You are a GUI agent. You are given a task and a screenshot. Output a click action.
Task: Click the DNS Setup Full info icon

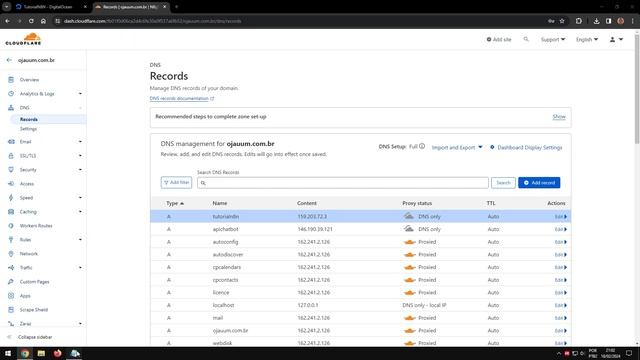422,146
